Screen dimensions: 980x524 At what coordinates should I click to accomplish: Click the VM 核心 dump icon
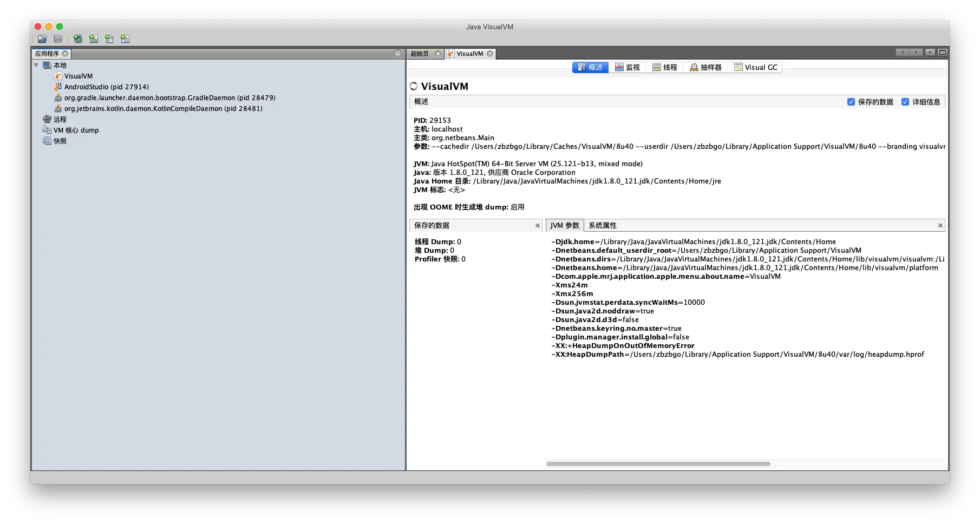[x=47, y=130]
